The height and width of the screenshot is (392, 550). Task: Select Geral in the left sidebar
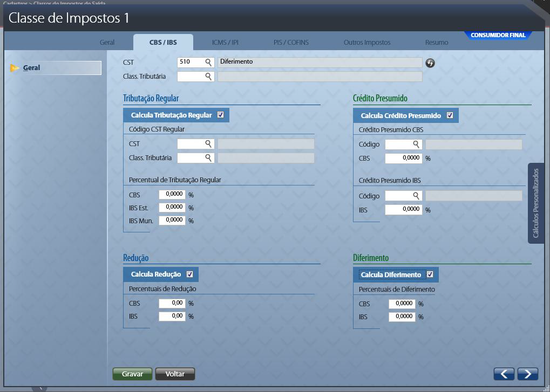pos(32,68)
